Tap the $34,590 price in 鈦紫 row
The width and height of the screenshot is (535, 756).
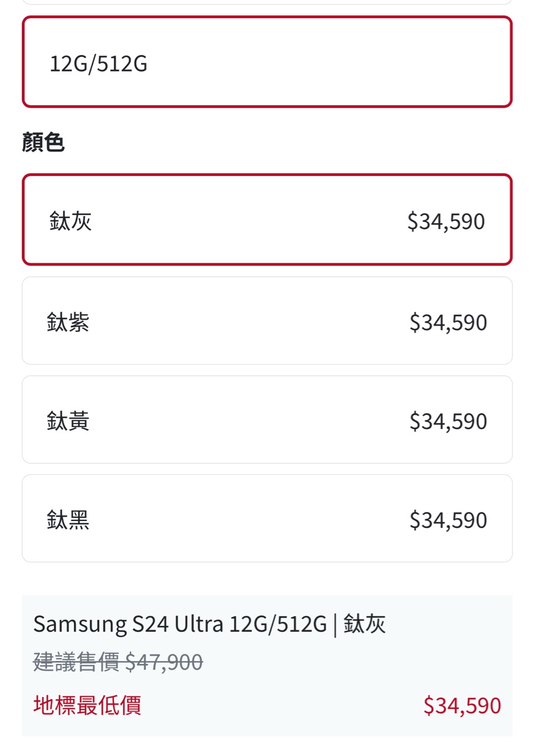pyautogui.click(x=448, y=322)
